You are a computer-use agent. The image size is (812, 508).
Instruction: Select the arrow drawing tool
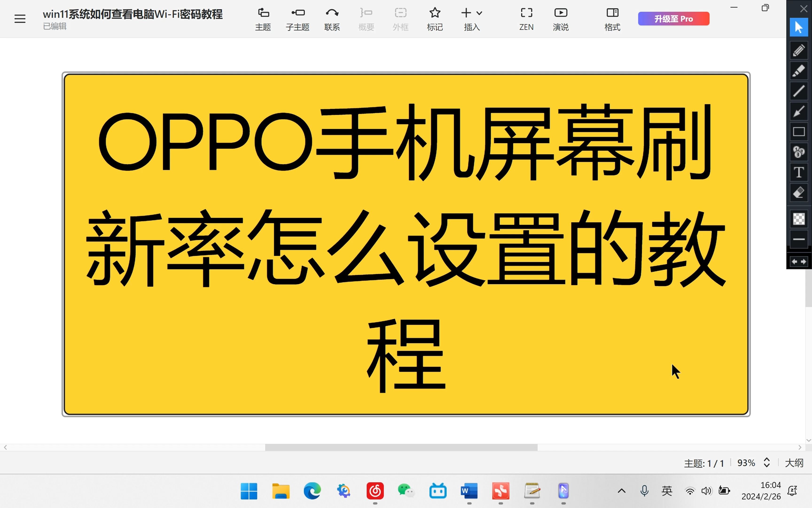799,111
